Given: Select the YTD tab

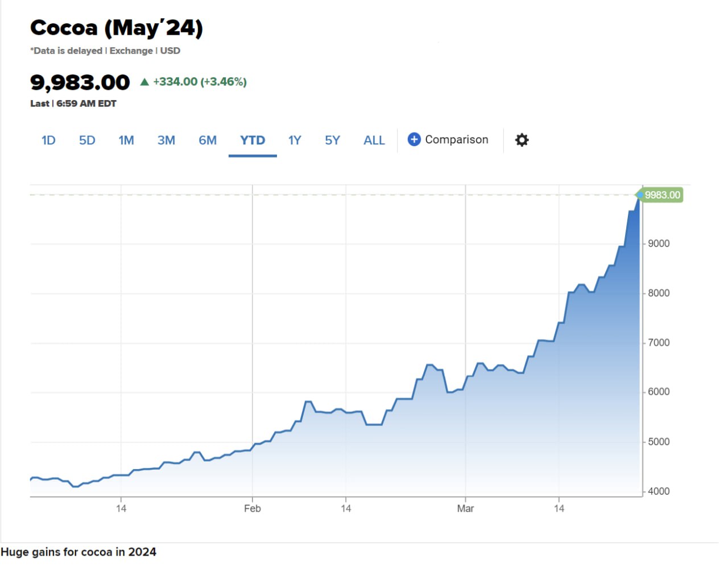Looking at the screenshot, I should (x=253, y=140).
